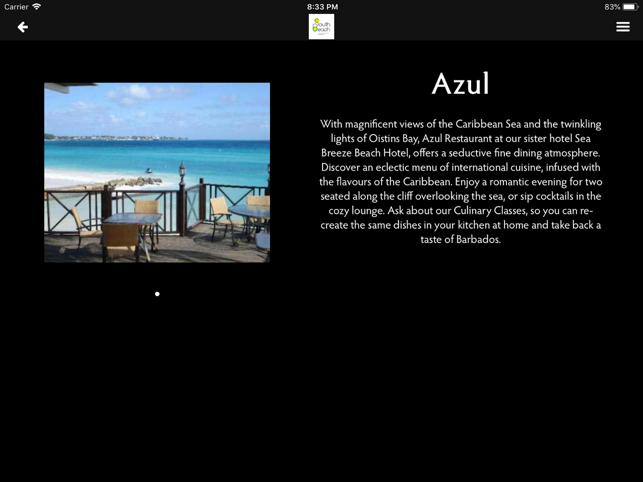Tap the Azul restaurant description paragraph
The image size is (643, 482).
(461, 181)
